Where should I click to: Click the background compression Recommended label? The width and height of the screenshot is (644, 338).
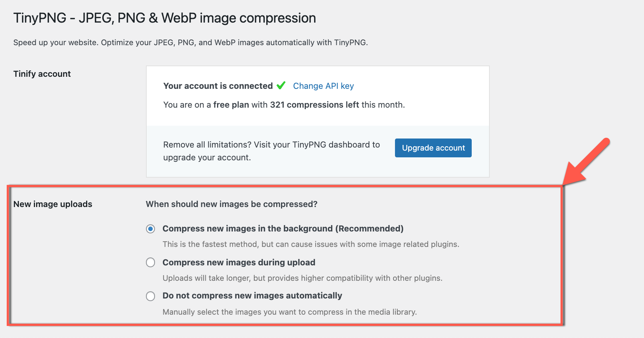pyautogui.click(x=283, y=228)
